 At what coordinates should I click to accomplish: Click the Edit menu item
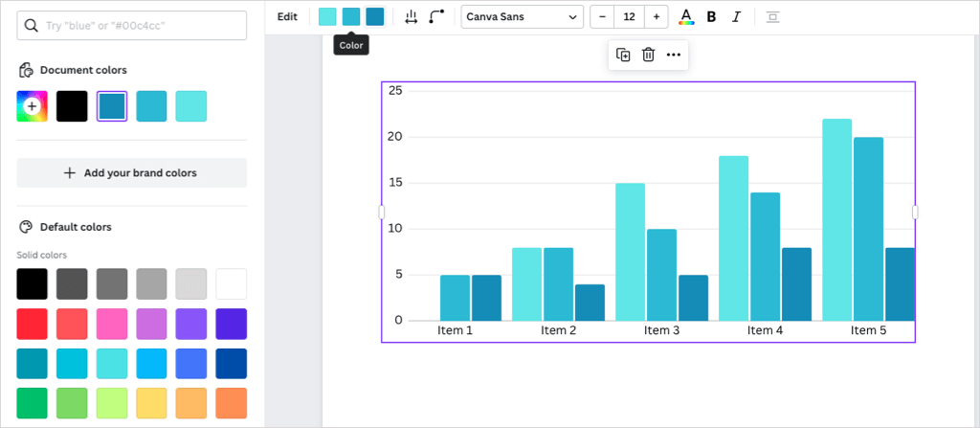click(287, 16)
